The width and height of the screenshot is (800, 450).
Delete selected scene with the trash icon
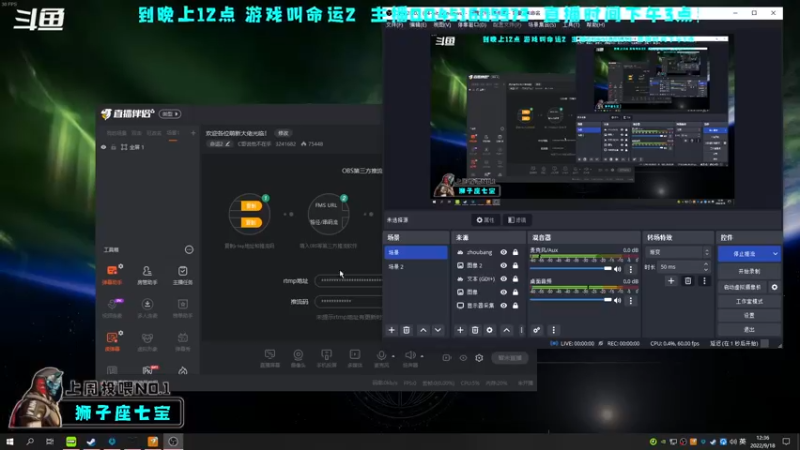[406, 330]
